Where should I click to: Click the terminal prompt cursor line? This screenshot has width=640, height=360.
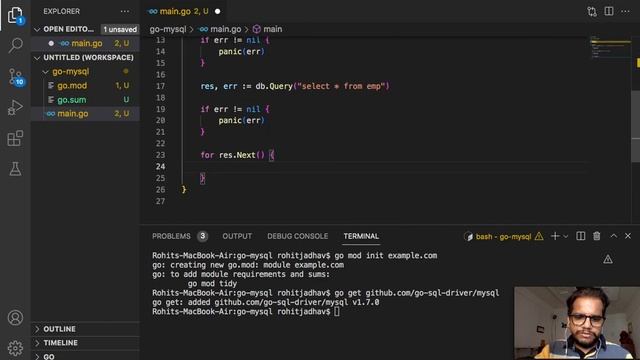246,312
